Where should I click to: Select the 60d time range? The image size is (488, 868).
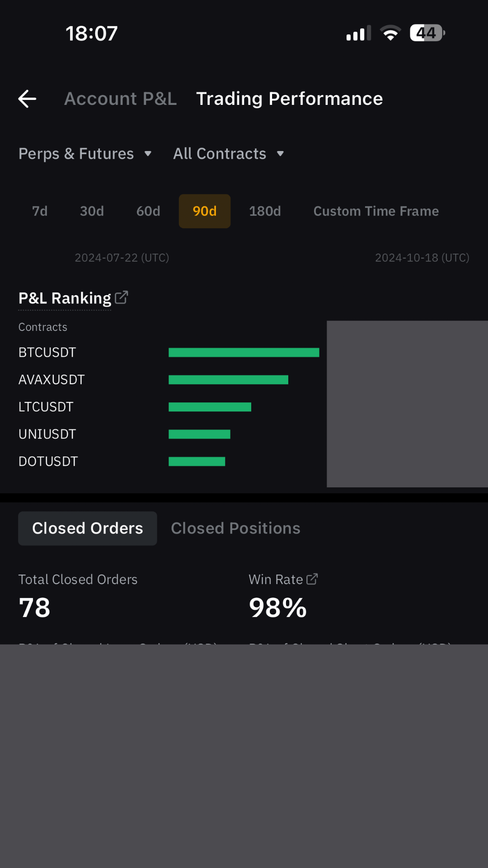(x=148, y=211)
